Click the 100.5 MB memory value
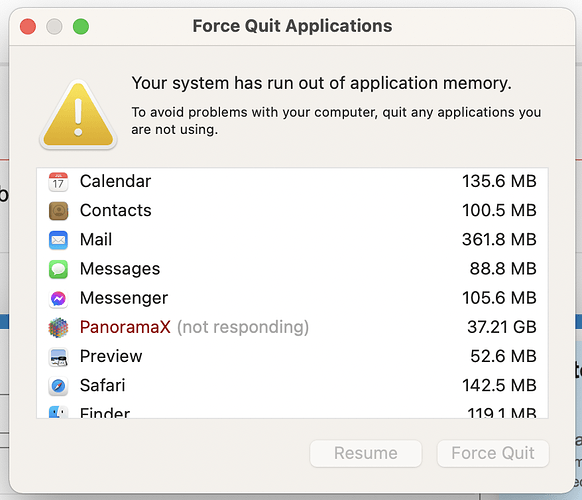The height and width of the screenshot is (500, 582). [x=499, y=210]
